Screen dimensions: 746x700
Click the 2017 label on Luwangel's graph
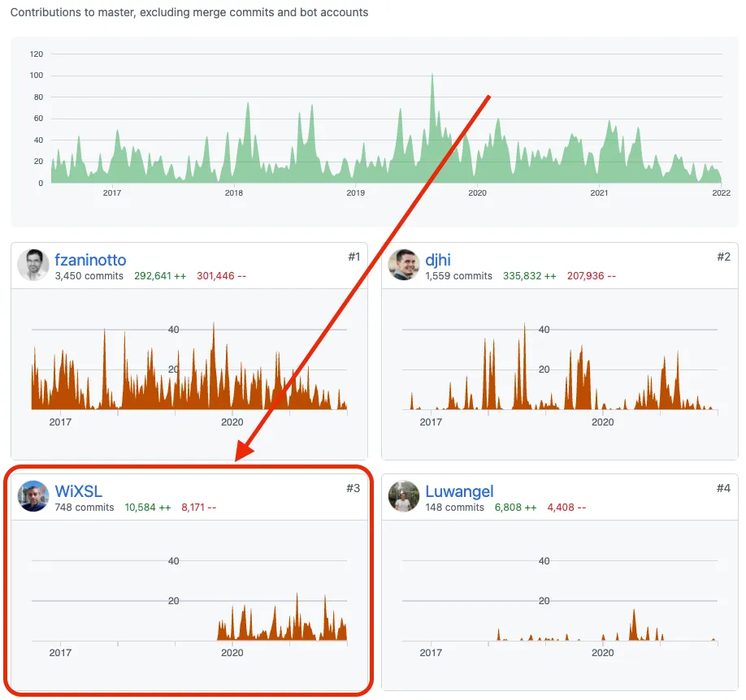coord(430,652)
